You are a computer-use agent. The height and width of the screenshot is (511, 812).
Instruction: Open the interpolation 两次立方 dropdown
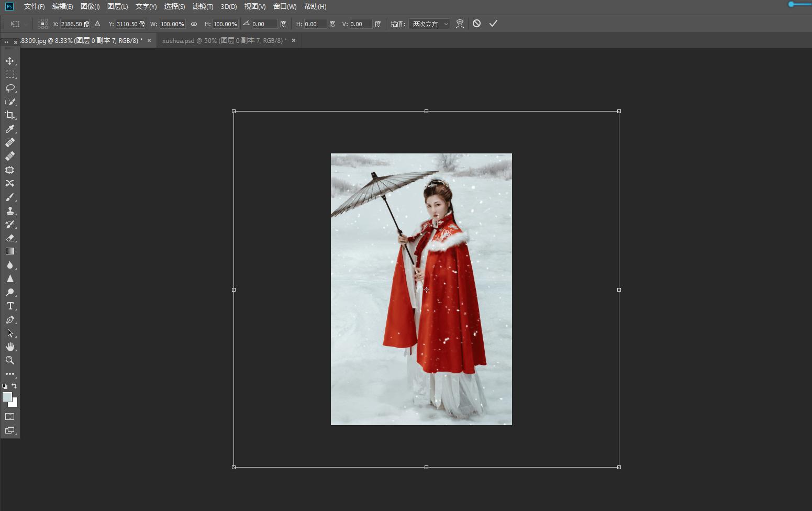429,24
